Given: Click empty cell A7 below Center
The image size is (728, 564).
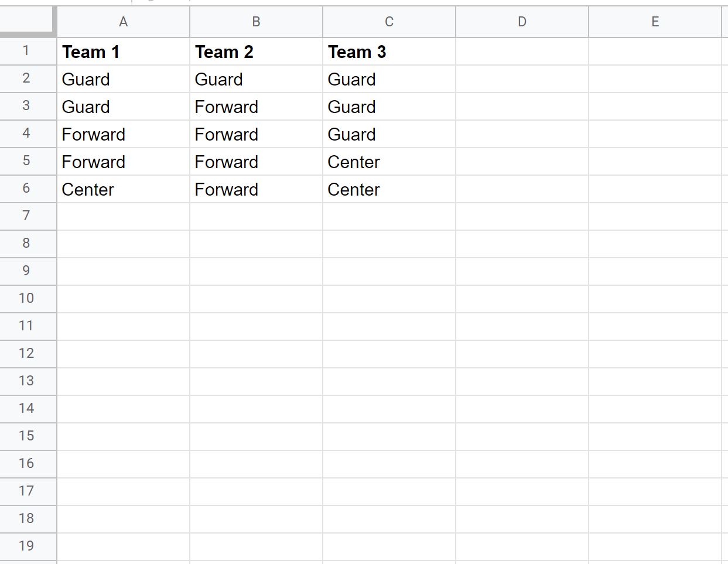Looking at the screenshot, I should [x=123, y=216].
